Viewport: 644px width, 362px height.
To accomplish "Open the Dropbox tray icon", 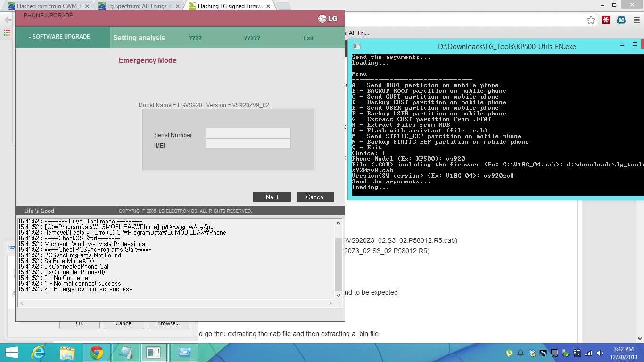I will tap(532, 353).
